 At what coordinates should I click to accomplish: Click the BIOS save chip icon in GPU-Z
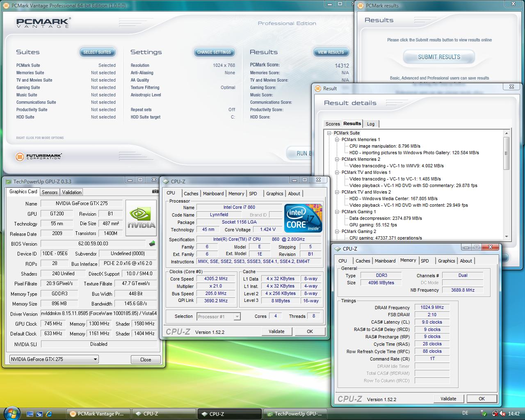click(x=152, y=244)
